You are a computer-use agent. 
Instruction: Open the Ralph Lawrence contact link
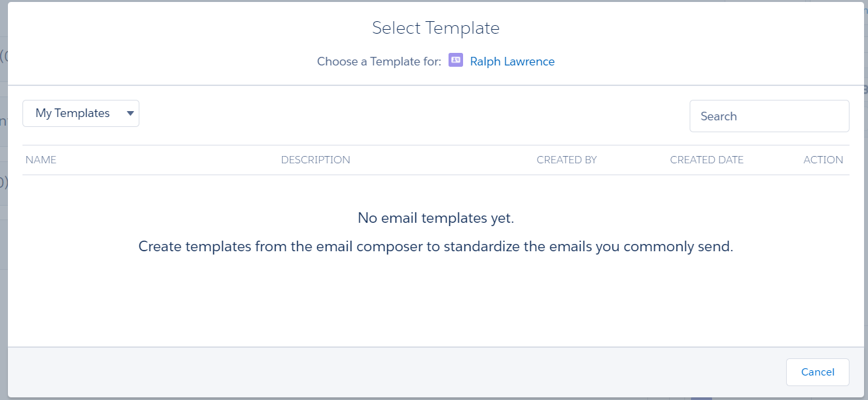[512, 61]
